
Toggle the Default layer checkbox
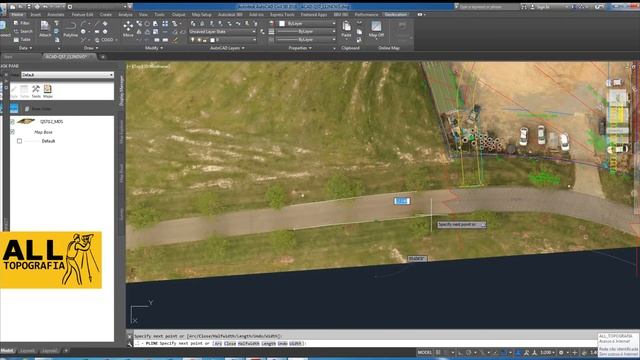point(19,141)
